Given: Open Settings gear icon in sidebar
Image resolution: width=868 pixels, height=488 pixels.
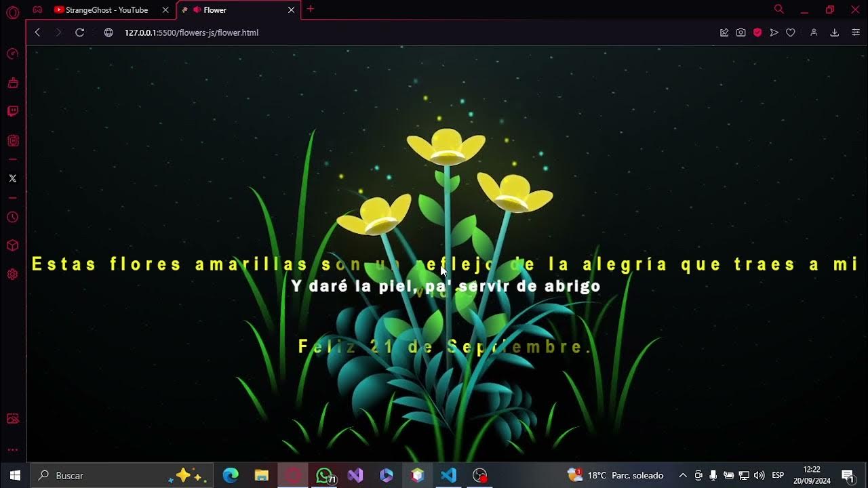Looking at the screenshot, I should pos(12,274).
